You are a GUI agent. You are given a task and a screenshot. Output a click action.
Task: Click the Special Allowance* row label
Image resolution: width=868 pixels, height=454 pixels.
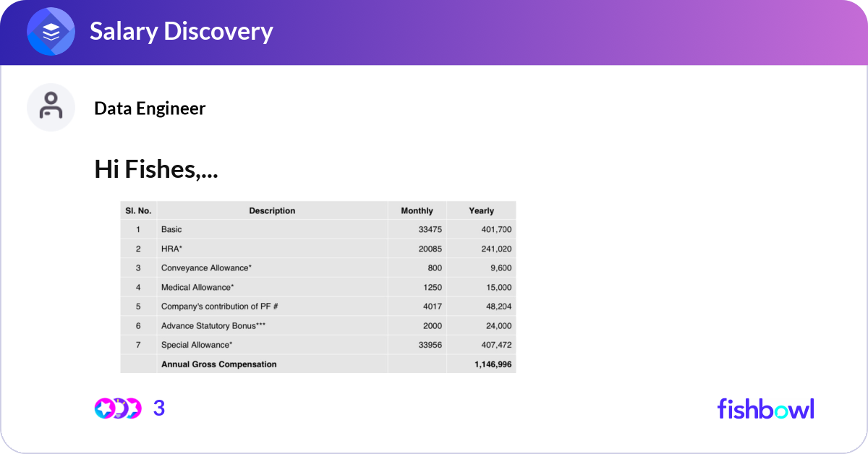tap(197, 345)
